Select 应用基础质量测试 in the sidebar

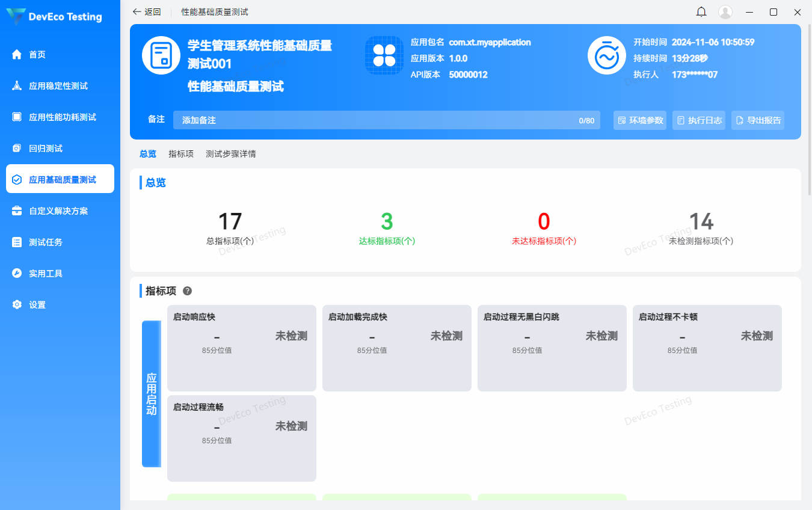pos(60,179)
